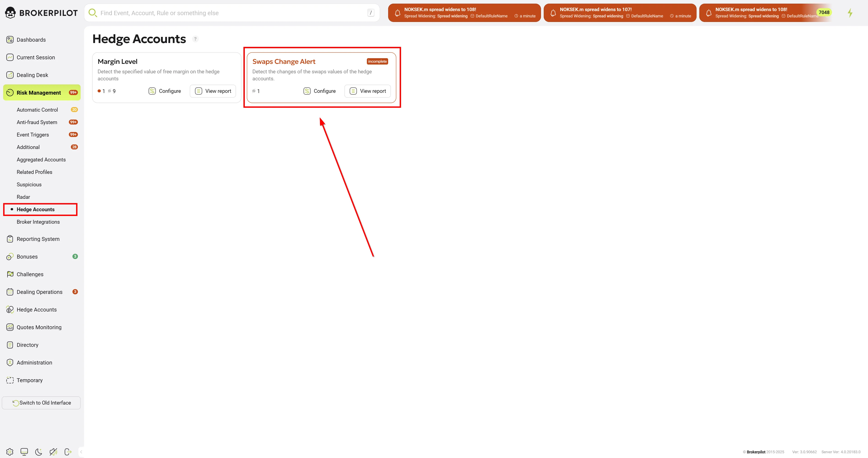Click the Brokerpilot link in the footer
Image resolution: width=868 pixels, height=458 pixels.
pos(756,452)
